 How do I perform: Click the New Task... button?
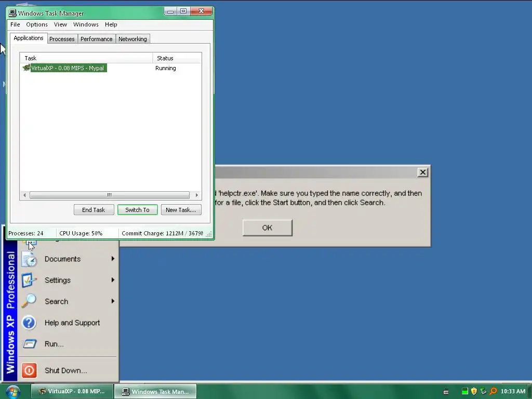point(181,210)
